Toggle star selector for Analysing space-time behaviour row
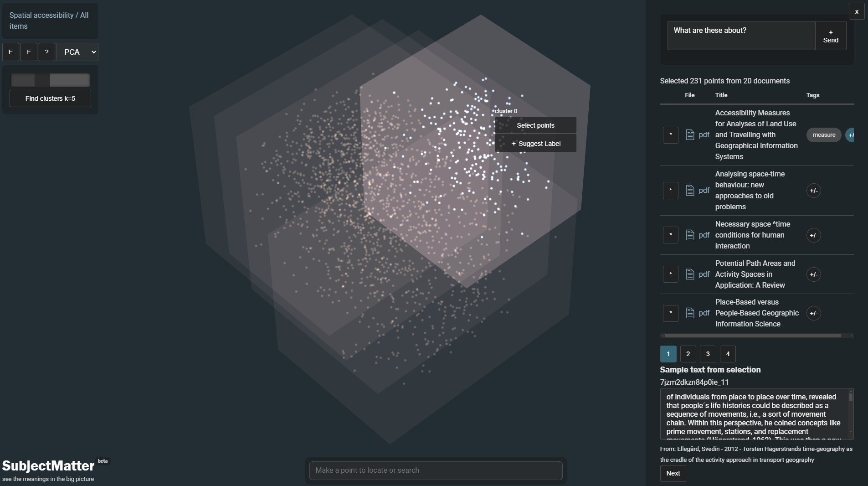Image resolution: width=868 pixels, height=486 pixels. [x=670, y=191]
